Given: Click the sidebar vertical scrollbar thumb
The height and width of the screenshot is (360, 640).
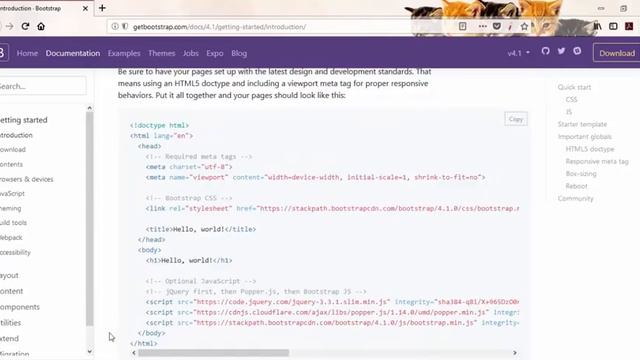Looking at the screenshot, I should [89, 219].
